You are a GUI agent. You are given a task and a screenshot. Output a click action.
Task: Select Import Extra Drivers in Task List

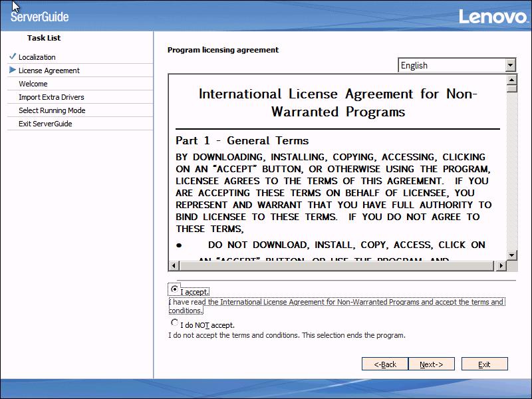tap(51, 97)
